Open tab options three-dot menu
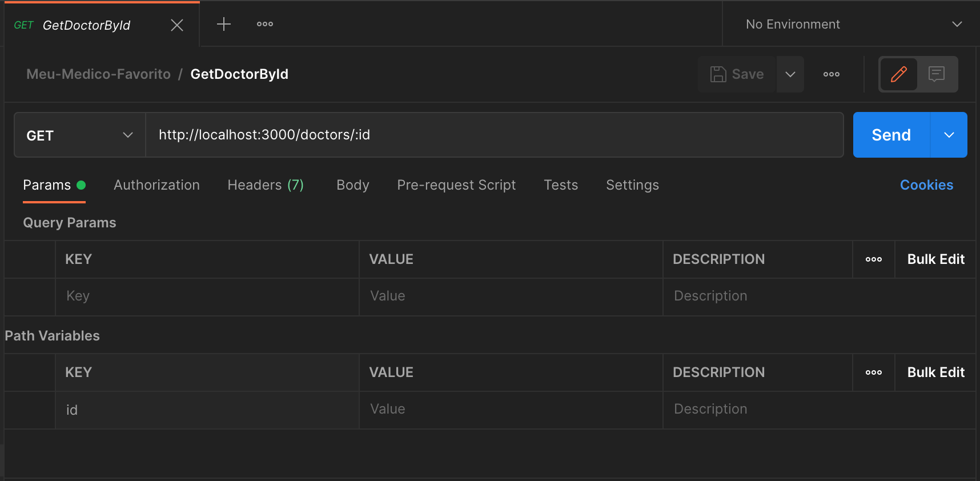 (265, 24)
